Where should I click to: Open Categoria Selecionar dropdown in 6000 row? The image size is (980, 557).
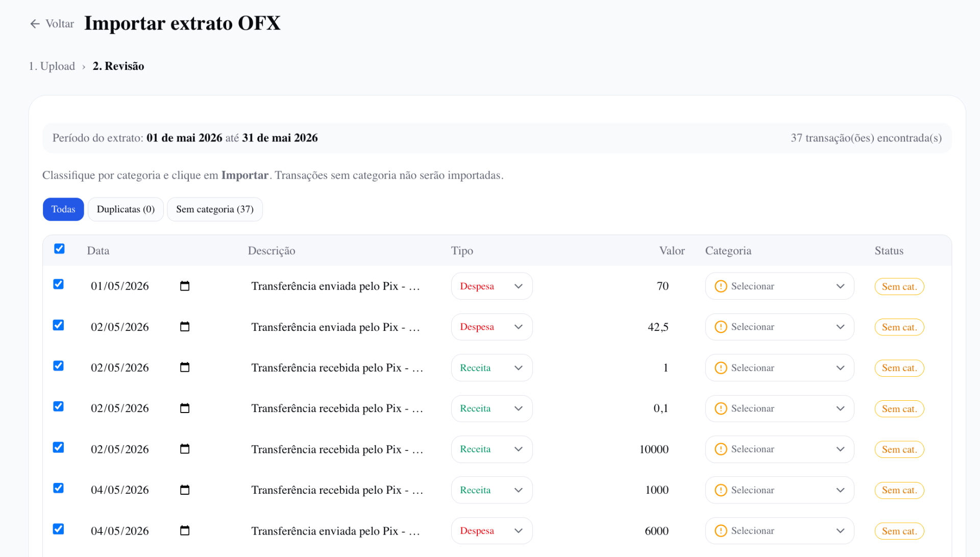pos(779,531)
